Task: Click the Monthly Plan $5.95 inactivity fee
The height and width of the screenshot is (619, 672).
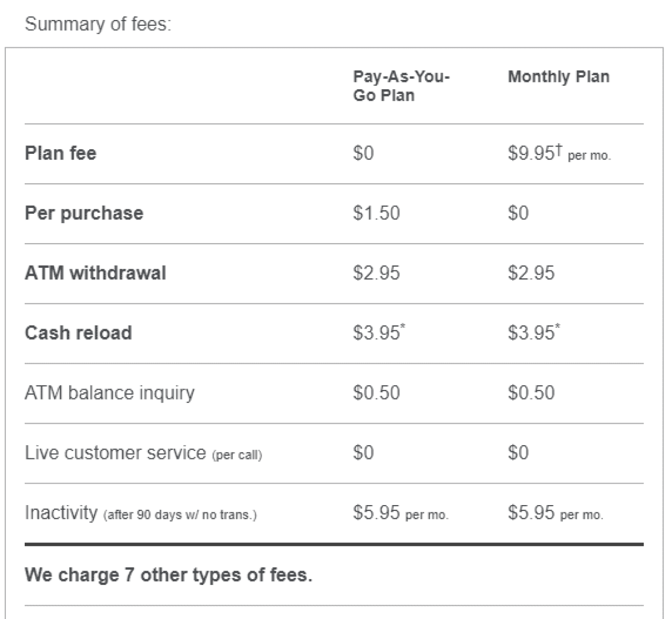Action: (x=555, y=512)
